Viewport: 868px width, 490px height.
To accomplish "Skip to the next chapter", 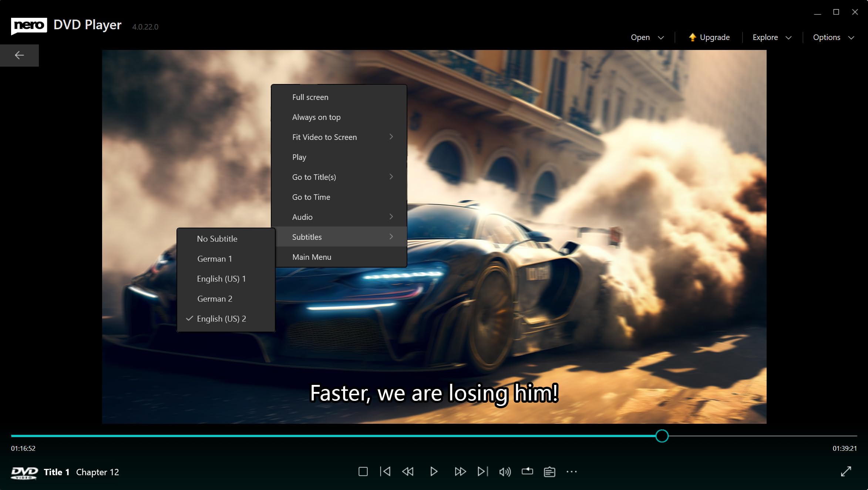I will point(483,471).
